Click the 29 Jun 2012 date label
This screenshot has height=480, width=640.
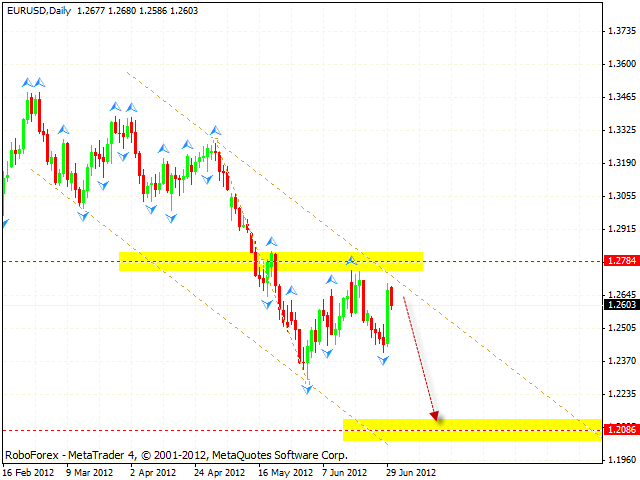tap(410, 471)
